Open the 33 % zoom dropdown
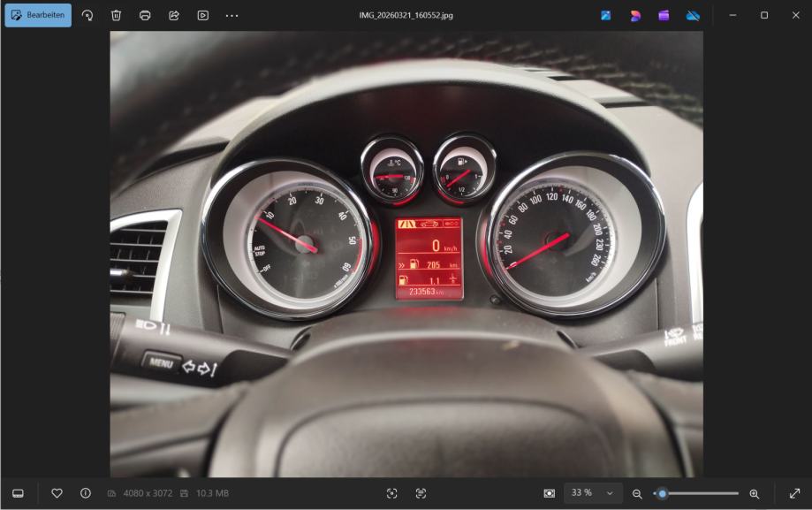This screenshot has width=812, height=510. (592, 493)
